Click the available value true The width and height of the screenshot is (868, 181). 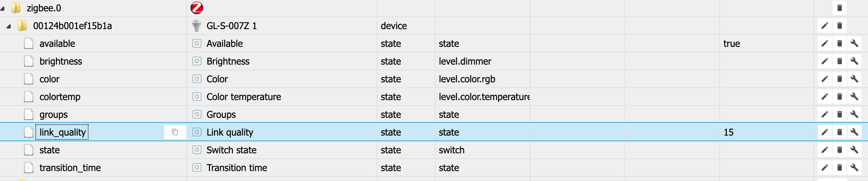[x=731, y=43]
